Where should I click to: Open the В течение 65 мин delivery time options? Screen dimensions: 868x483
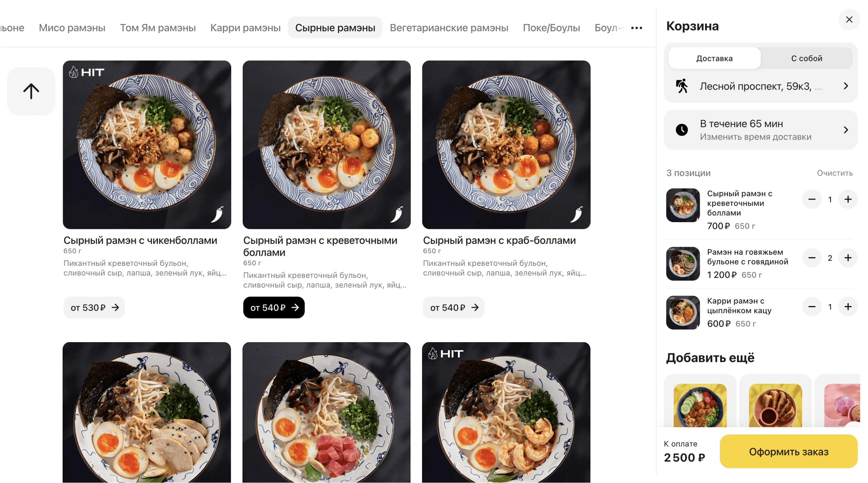tap(760, 130)
